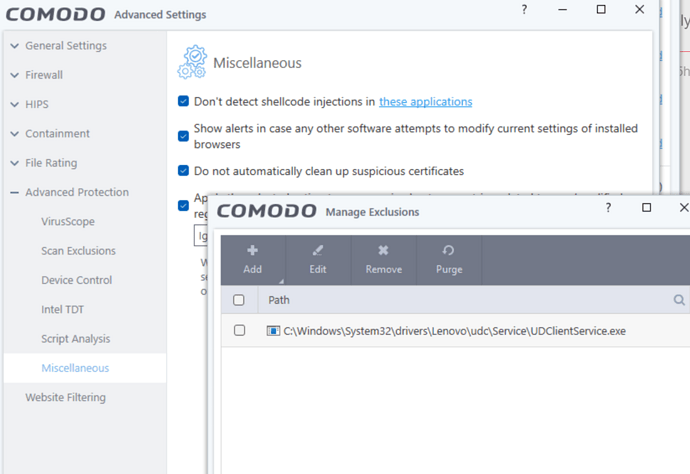Click the search magnifier in Path header

click(679, 300)
